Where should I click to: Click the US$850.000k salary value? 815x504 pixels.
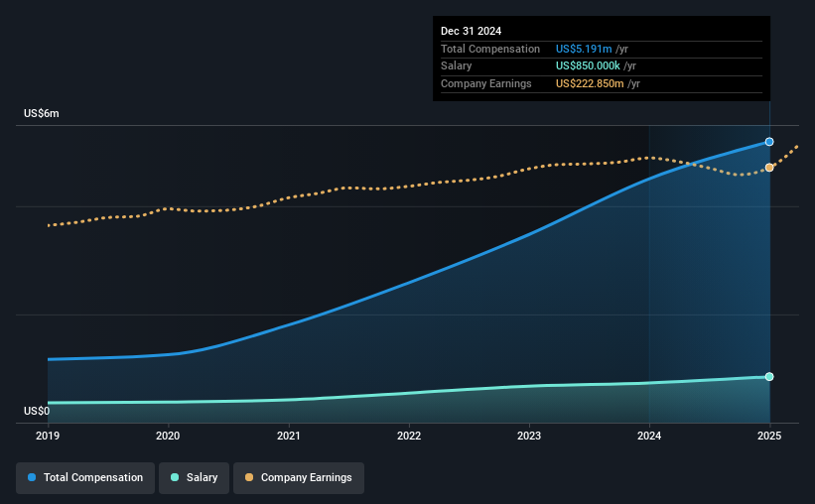(588, 66)
